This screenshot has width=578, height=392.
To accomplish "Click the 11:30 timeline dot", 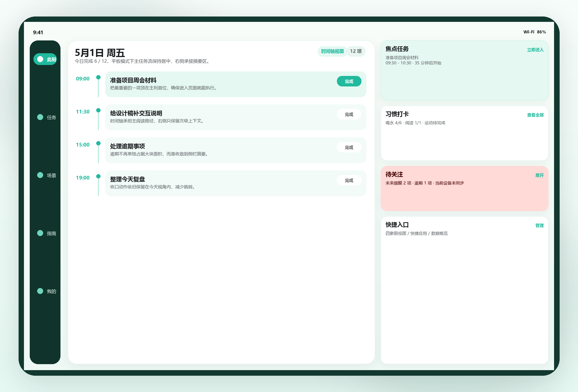I will [x=98, y=110].
